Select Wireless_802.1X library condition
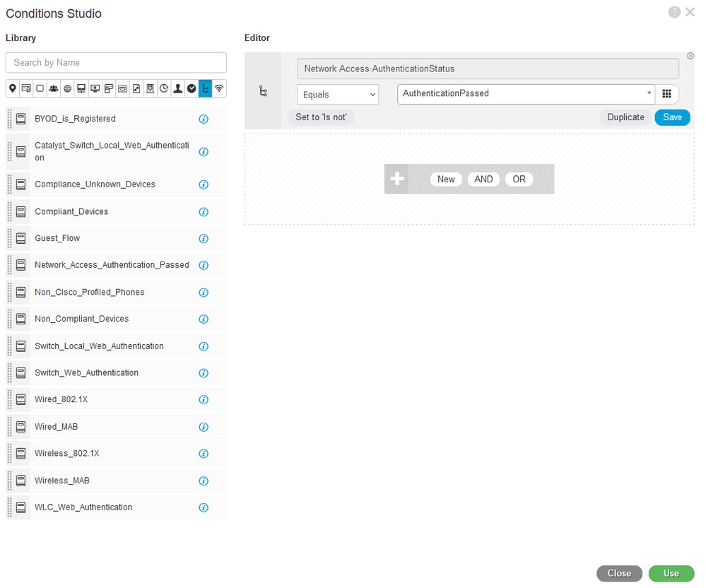The image size is (706, 588). coord(116,454)
